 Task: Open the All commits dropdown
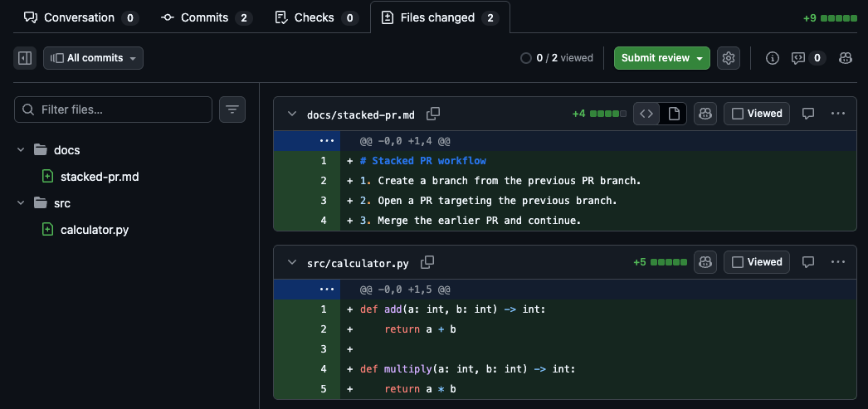[x=94, y=58]
